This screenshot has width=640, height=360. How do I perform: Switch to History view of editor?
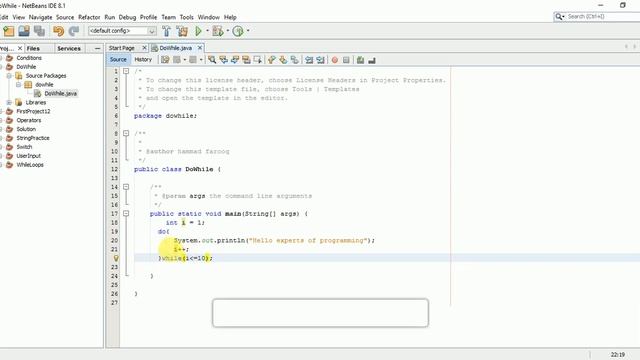(143, 60)
